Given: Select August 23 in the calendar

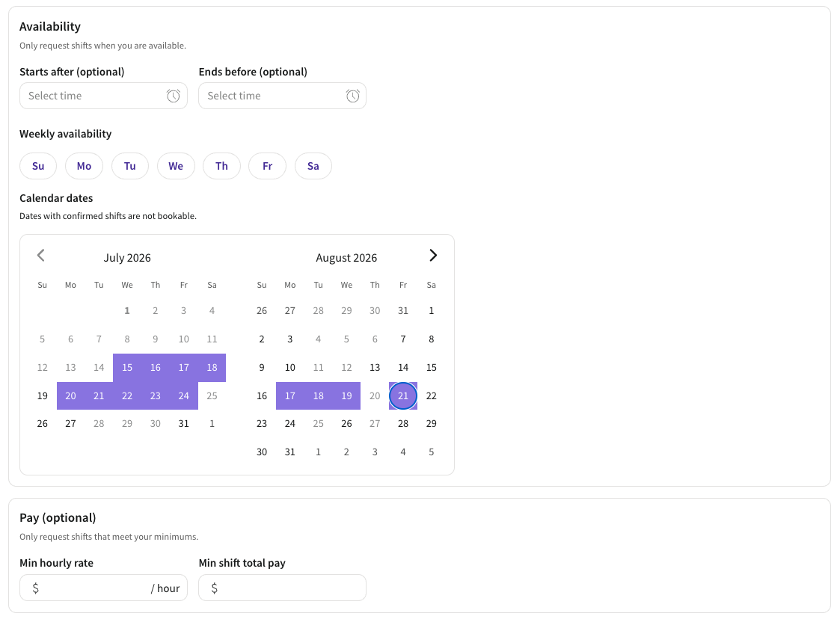Looking at the screenshot, I should coord(262,424).
